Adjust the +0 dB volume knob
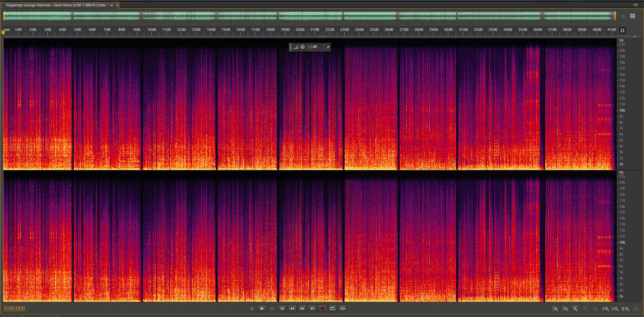The height and width of the screenshot is (317, 644). tap(302, 47)
